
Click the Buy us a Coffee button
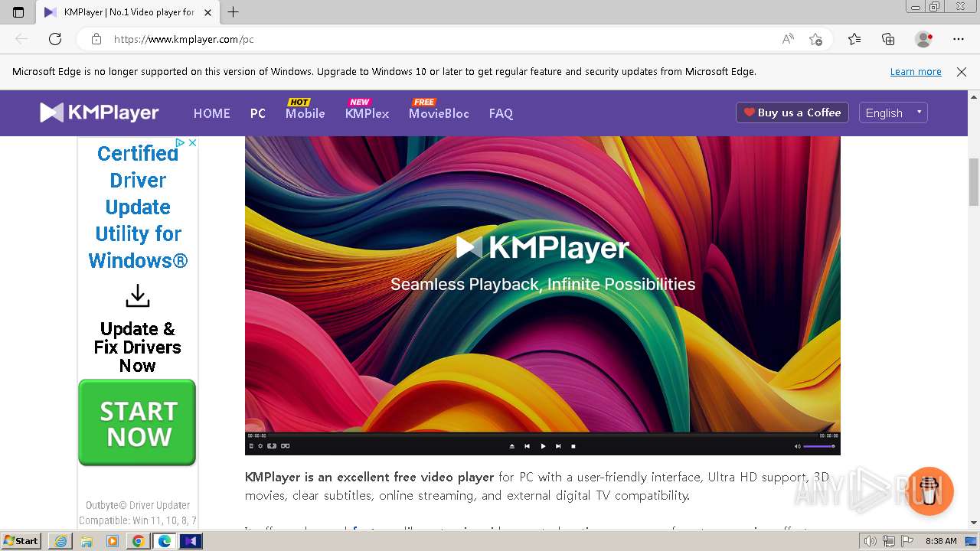pos(792,112)
